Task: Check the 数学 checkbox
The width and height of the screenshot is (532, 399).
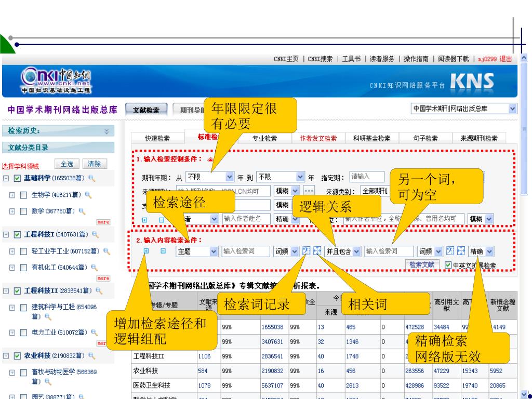Action: (23, 211)
